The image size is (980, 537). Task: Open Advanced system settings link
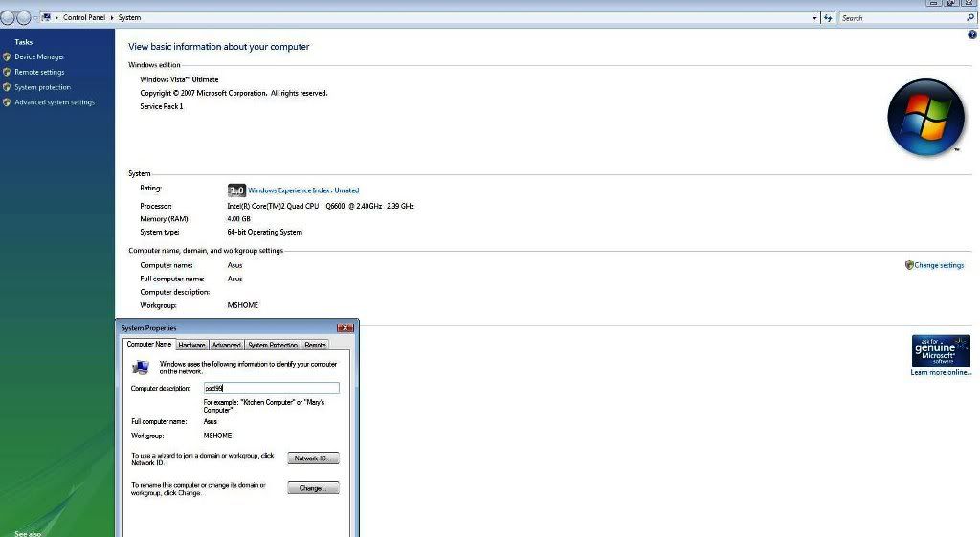pos(55,102)
